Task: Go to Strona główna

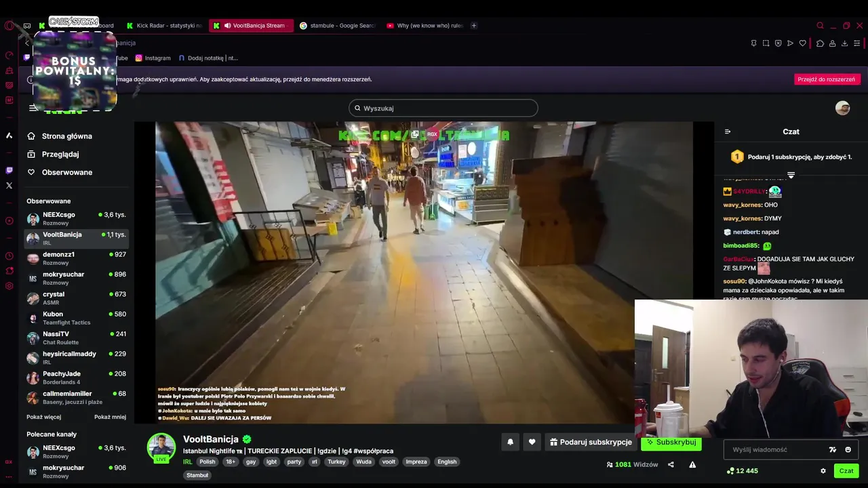Action: click(67, 136)
